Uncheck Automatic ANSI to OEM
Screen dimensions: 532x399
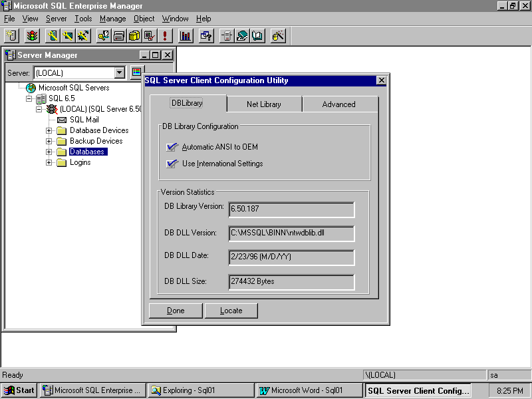(172, 147)
